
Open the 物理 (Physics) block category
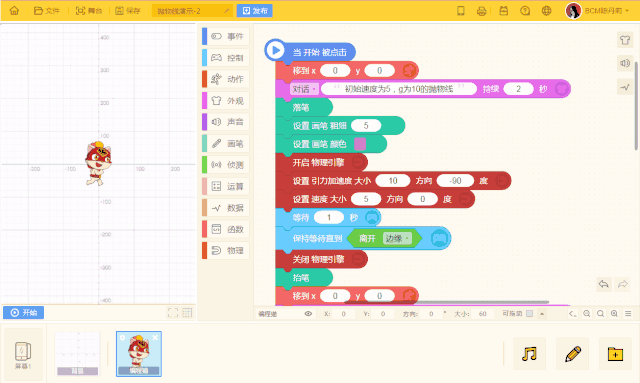(x=226, y=250)
